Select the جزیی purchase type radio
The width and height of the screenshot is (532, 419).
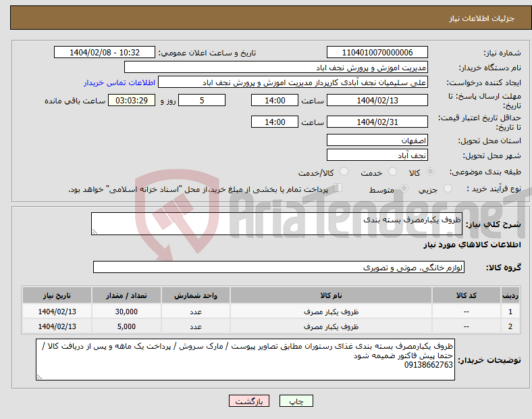pos(448,188)
